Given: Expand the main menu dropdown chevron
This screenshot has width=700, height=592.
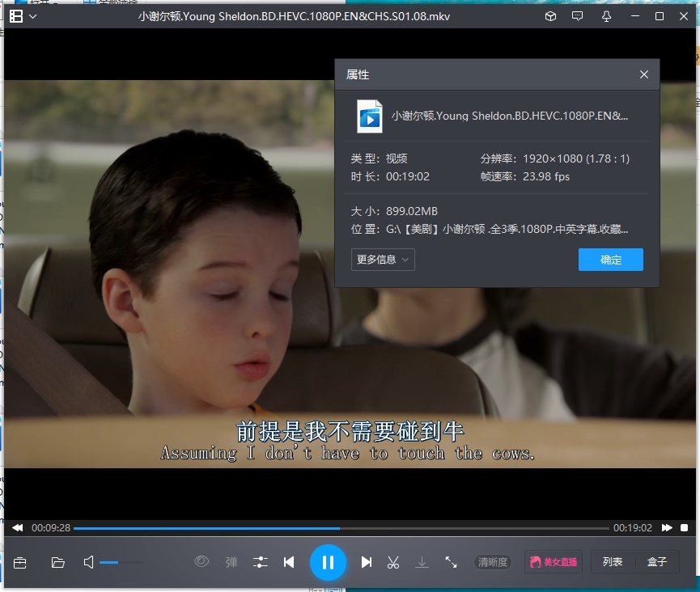Looking at the screenshot, I should point(32,16).
